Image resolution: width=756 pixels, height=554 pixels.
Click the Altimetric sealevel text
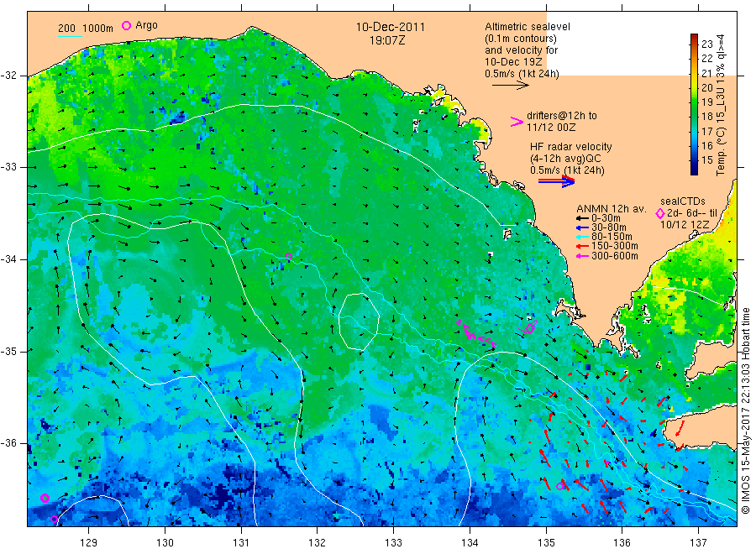click(x=527, y=27)
